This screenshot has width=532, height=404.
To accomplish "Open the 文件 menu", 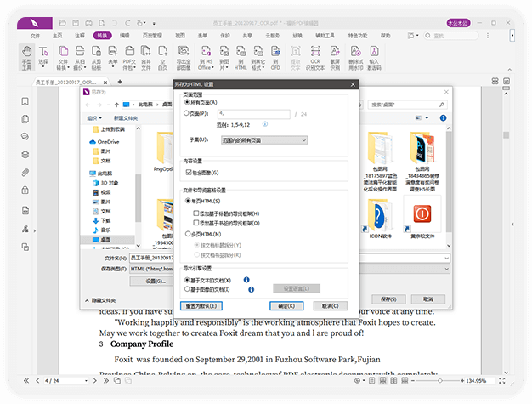I will [35, 36].
